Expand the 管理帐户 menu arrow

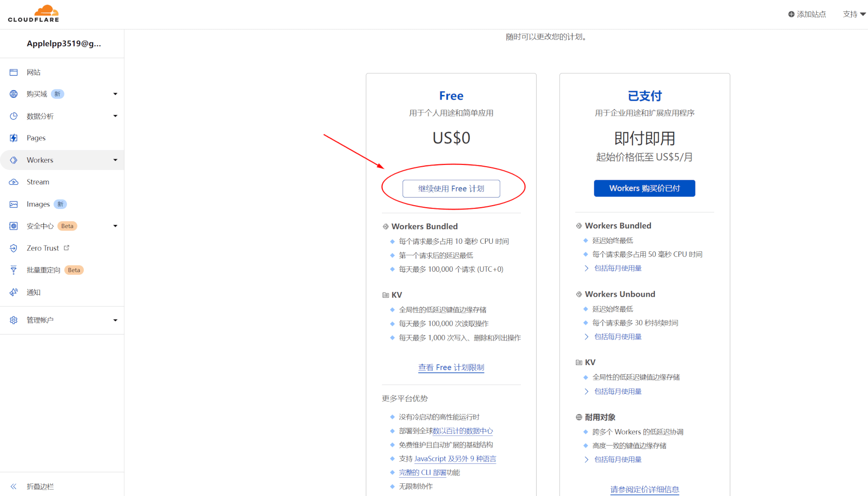coord(115,320)
